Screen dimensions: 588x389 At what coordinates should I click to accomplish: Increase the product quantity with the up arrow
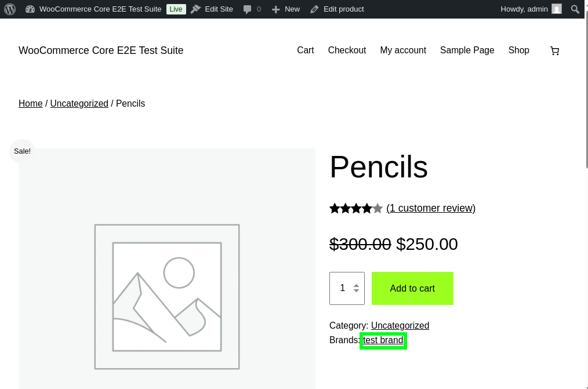[356, 285]
